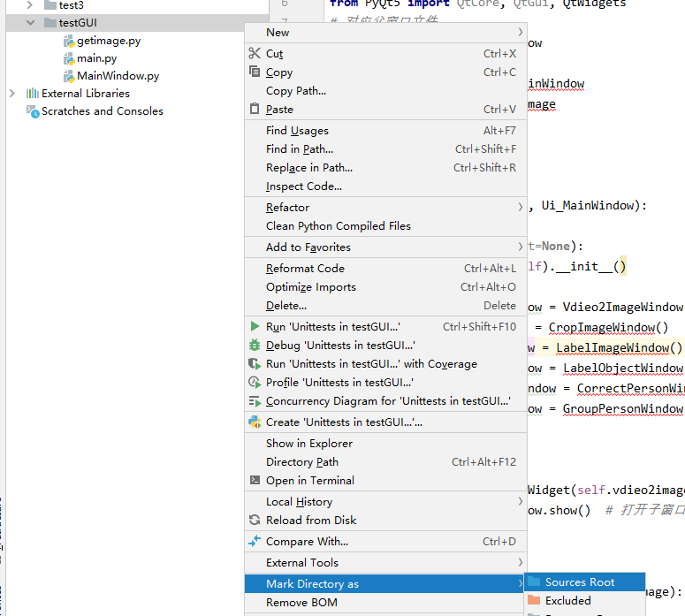Click the Debug bug icon
The image size is (685, 616).
click(x=255, y=346)
